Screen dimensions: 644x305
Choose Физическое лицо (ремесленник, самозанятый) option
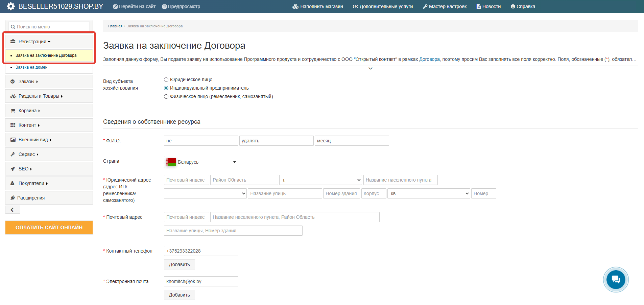(166, 97)
